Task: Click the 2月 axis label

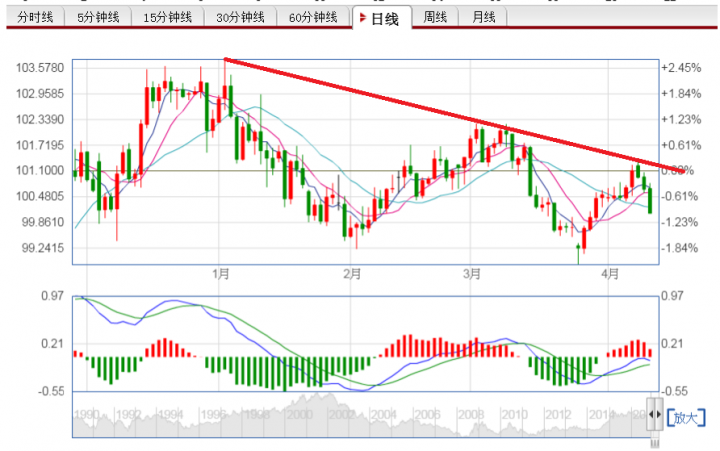Action: 352,274
